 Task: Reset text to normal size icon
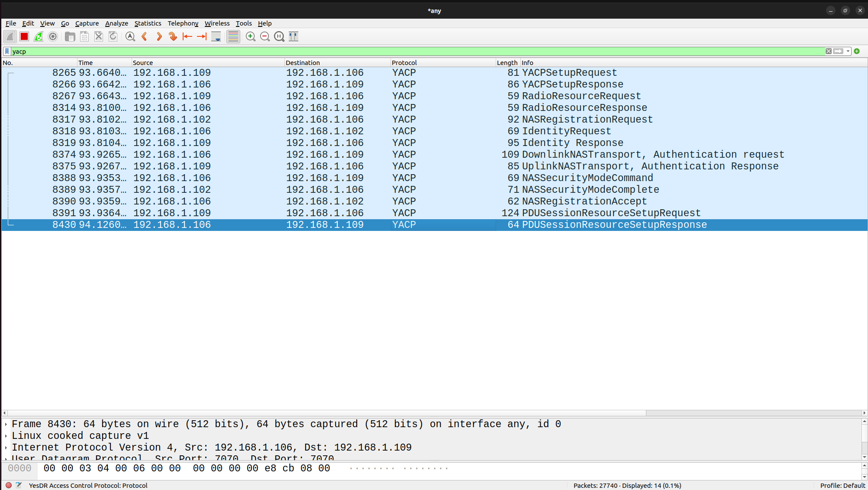coord(279,37)
